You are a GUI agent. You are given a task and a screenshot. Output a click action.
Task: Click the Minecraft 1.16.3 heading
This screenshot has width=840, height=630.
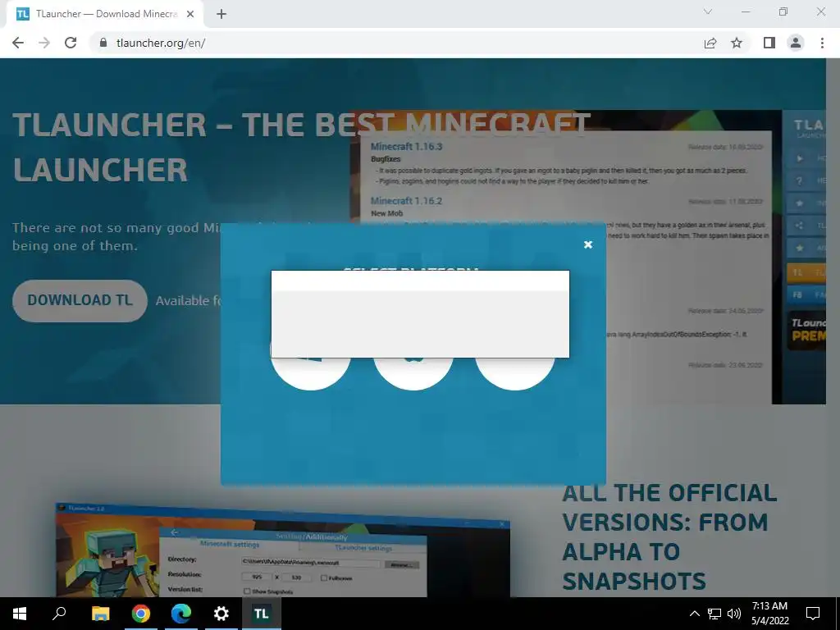tap(407, 146)
